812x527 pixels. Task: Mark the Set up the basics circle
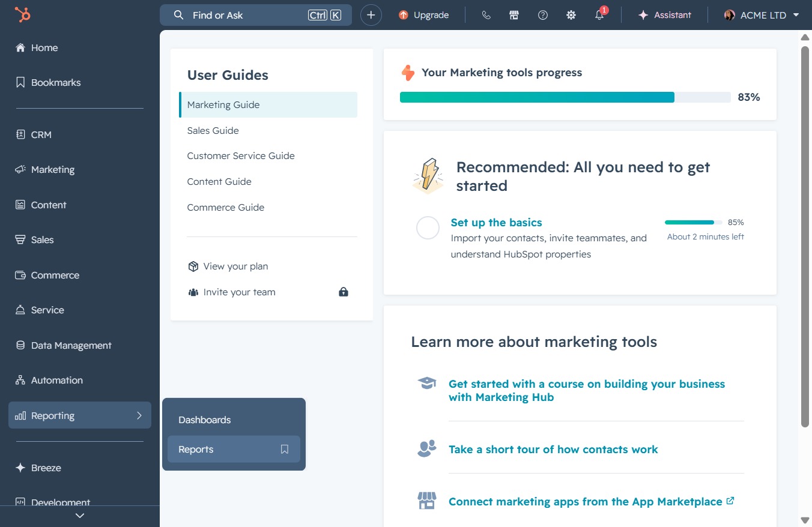pyautogui.click(x=428, y=228)
